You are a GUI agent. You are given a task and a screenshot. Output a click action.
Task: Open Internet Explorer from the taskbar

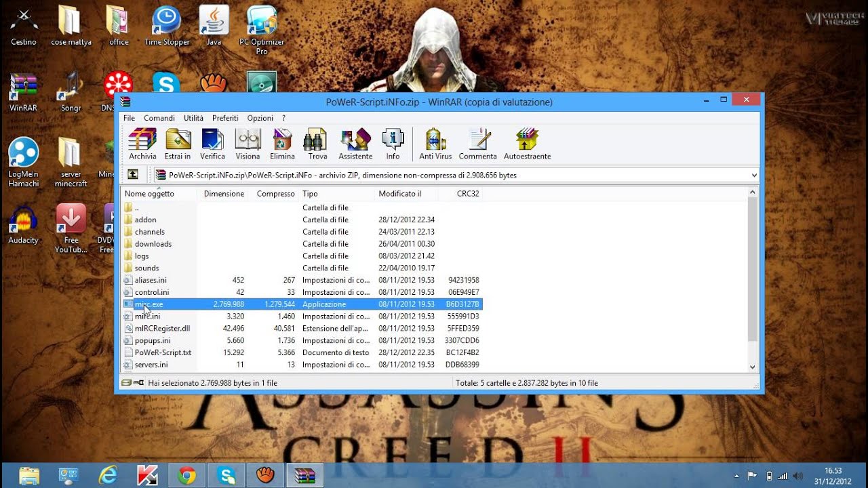tap(108, 475)
